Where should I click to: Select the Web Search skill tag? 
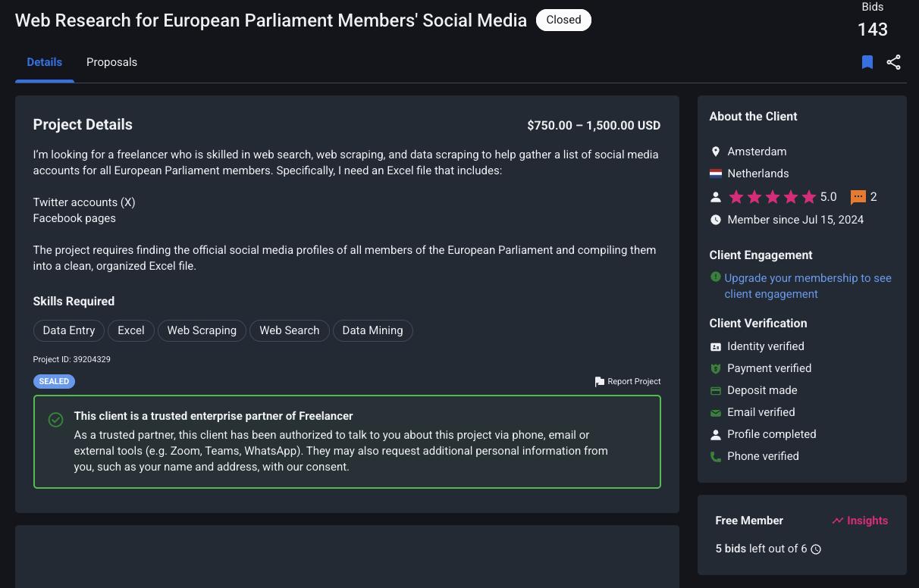290,330
